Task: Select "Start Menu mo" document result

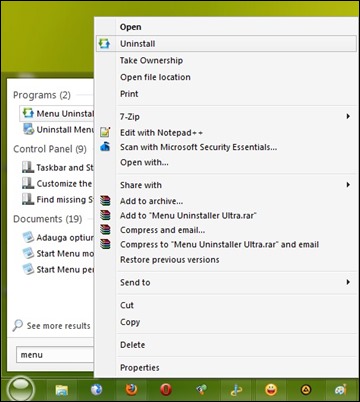Action: (57, 253)
